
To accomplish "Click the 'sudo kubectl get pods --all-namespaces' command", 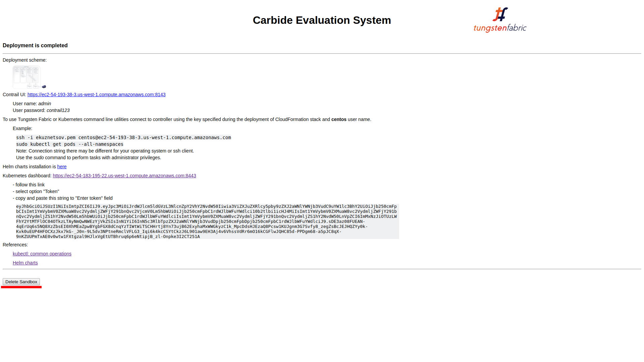I will pos(70,144).
